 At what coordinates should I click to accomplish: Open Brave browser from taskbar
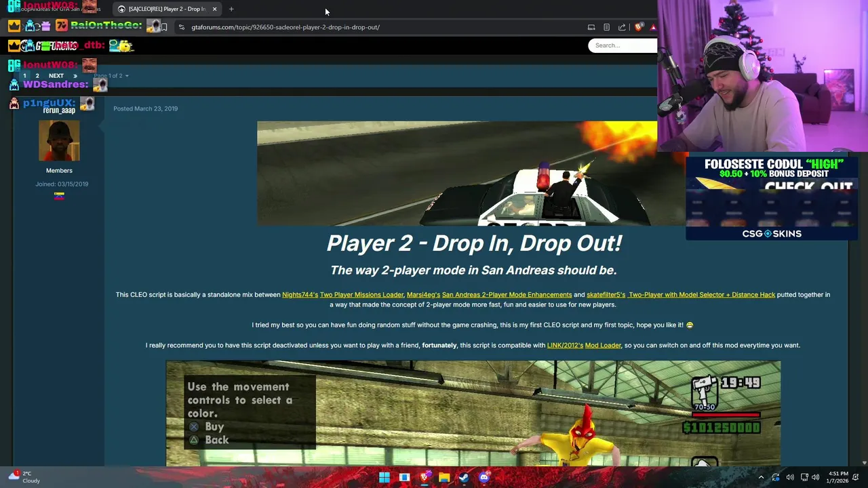pos(425,477)
